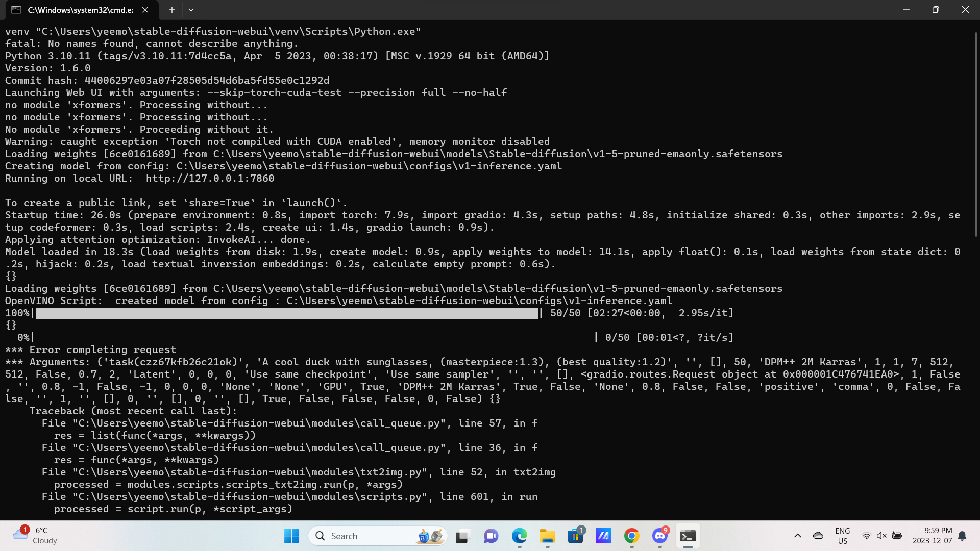The height and width of the screenshot is (551, 980).
Task: Toggle the muted volume icon in tray
Action: coord(881,536)
